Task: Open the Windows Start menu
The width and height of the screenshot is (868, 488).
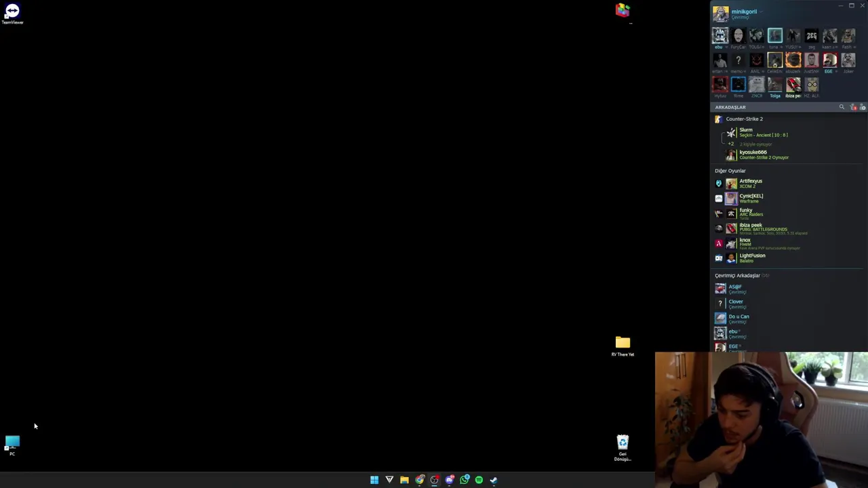Action: (374, 480)
